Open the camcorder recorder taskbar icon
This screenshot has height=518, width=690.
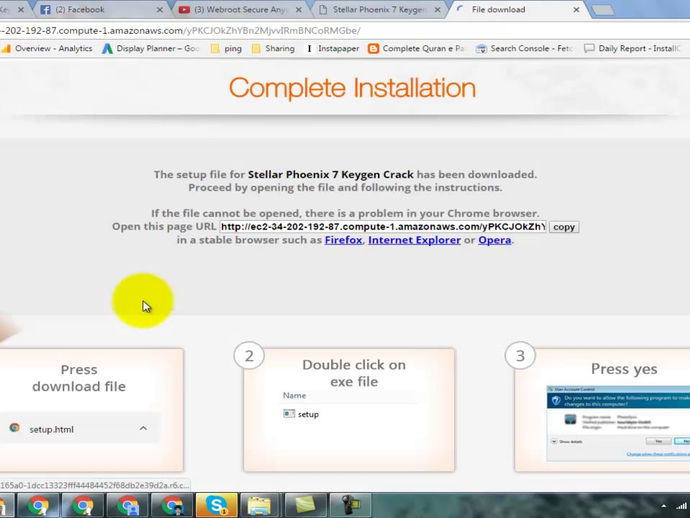click(x=349, y=505)
